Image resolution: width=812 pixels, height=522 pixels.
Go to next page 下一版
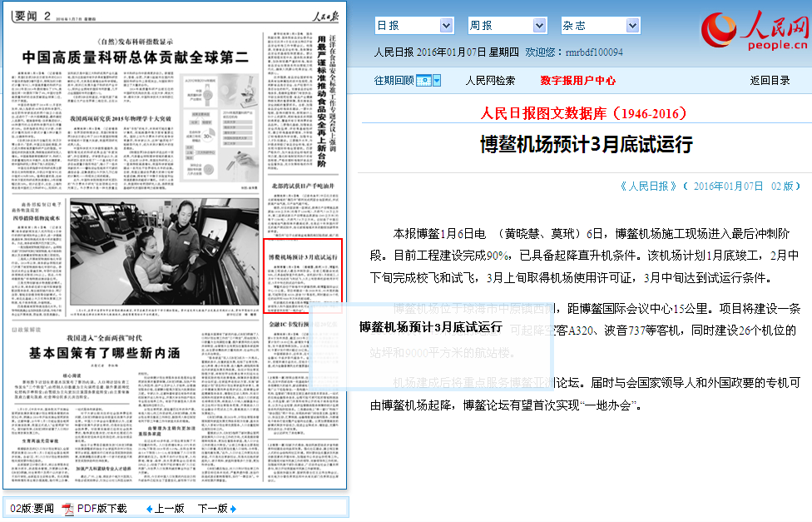tap(212, 509)
